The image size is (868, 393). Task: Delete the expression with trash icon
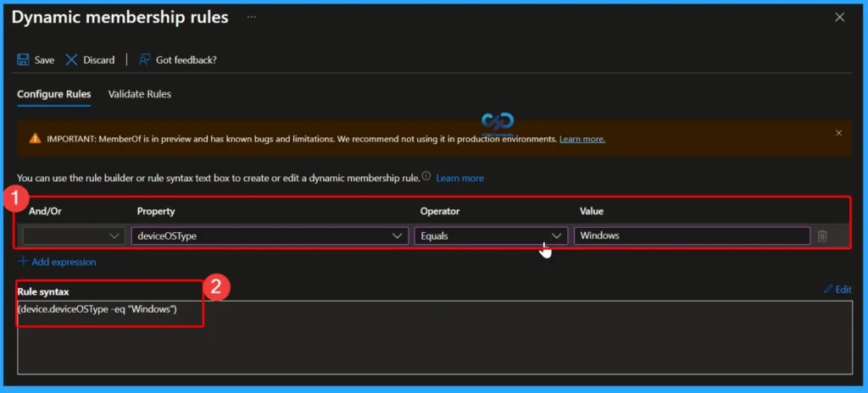tap(822, 235)
